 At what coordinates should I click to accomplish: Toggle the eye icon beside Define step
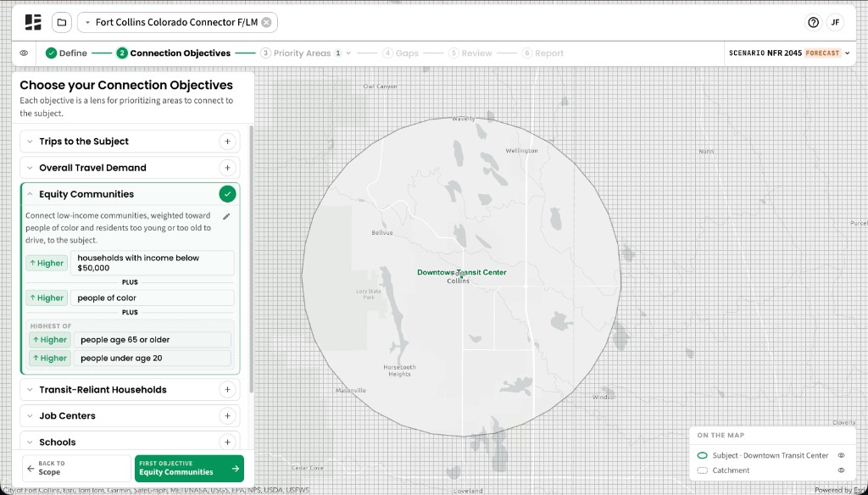24,53
